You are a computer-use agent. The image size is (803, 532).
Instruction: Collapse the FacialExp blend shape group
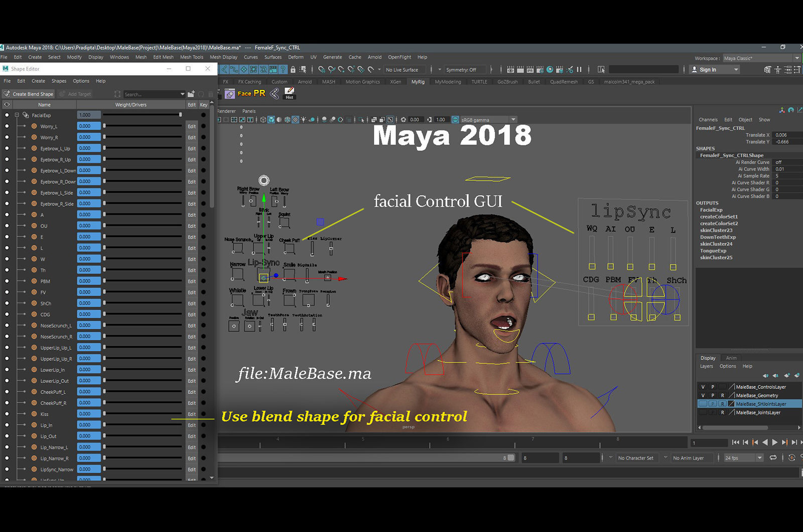[x=17, y=115]
